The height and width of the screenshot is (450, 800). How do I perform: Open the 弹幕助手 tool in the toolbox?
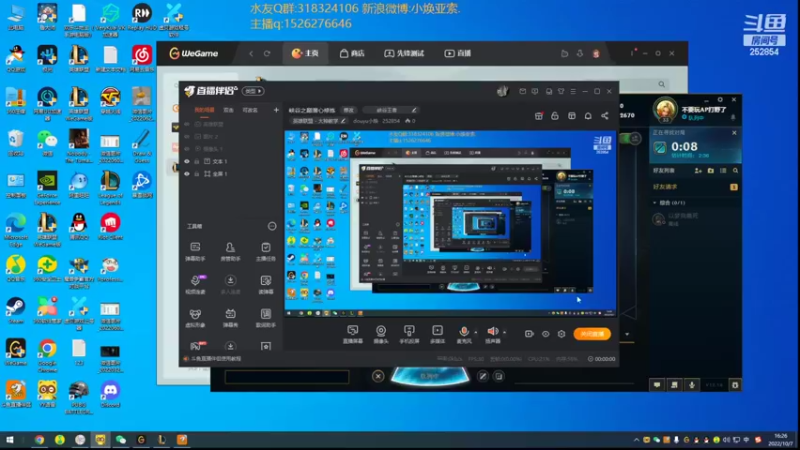coord(195,252)
